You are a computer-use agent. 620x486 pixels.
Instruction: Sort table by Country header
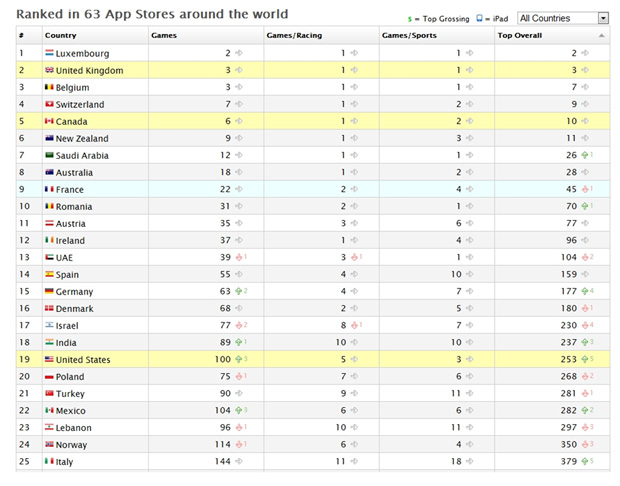(x=60, y=35)
